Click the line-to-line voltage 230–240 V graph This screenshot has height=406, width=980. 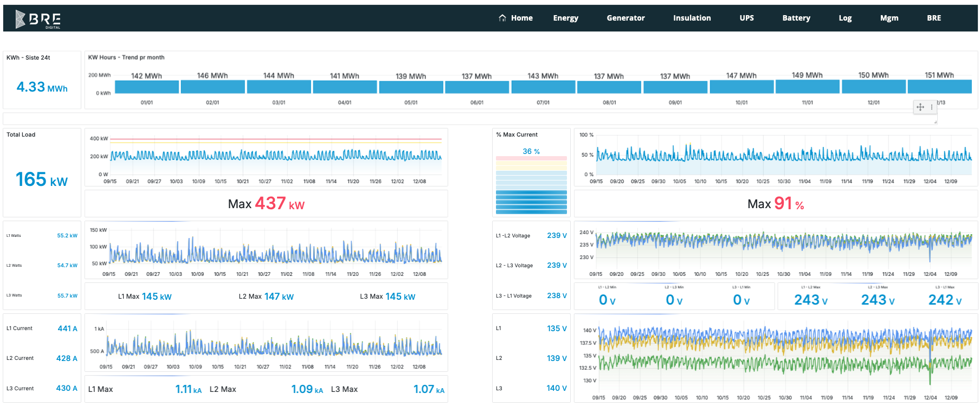click(776, 250)
